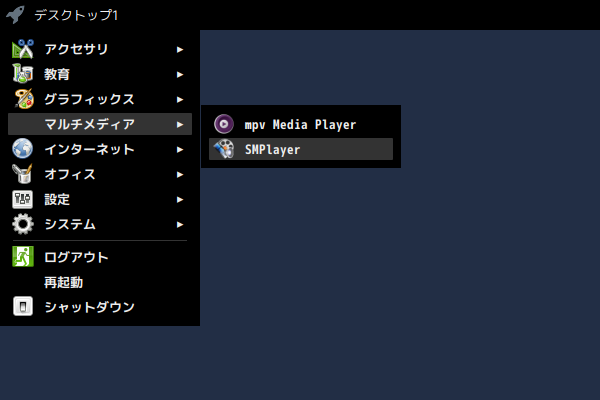Click the システム gear icon
Viewport: 600px width, 400px height.
[x=23, y=224]
